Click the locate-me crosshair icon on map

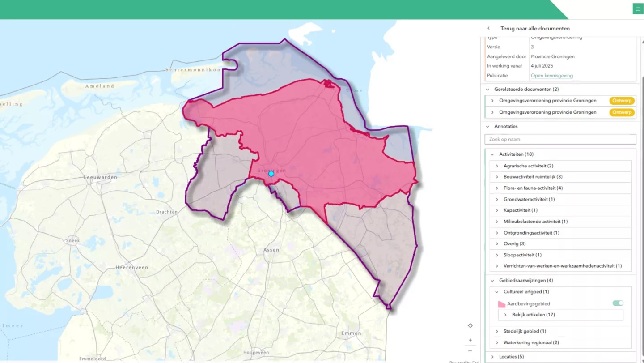coord(470,325)
